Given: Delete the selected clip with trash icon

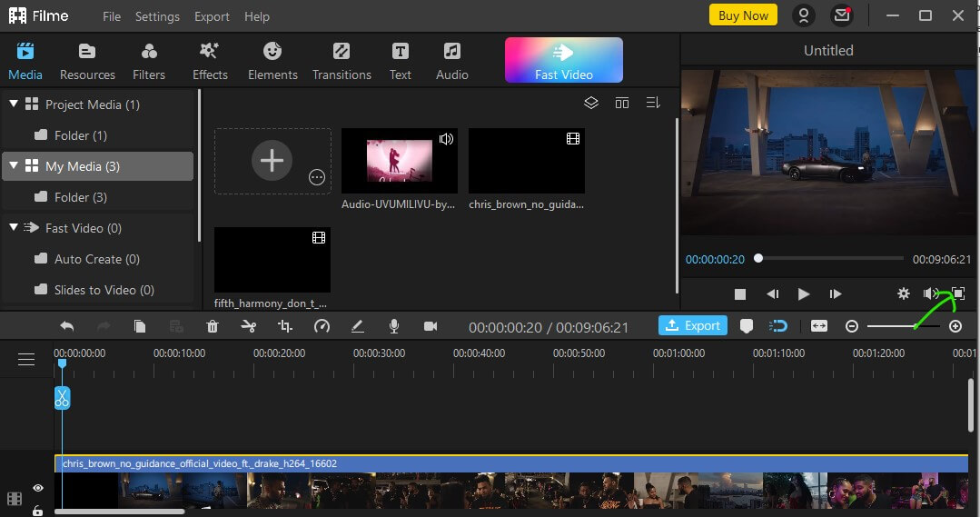Looking at the screenshot, I should (213, 325).
